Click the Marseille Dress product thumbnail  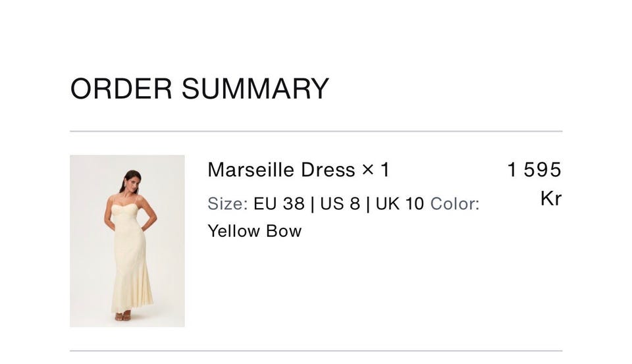[x=127, y=241]
